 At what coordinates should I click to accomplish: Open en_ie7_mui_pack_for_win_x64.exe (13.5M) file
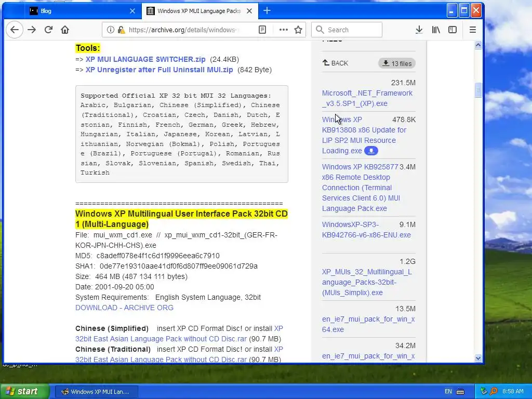click(368, 324)
